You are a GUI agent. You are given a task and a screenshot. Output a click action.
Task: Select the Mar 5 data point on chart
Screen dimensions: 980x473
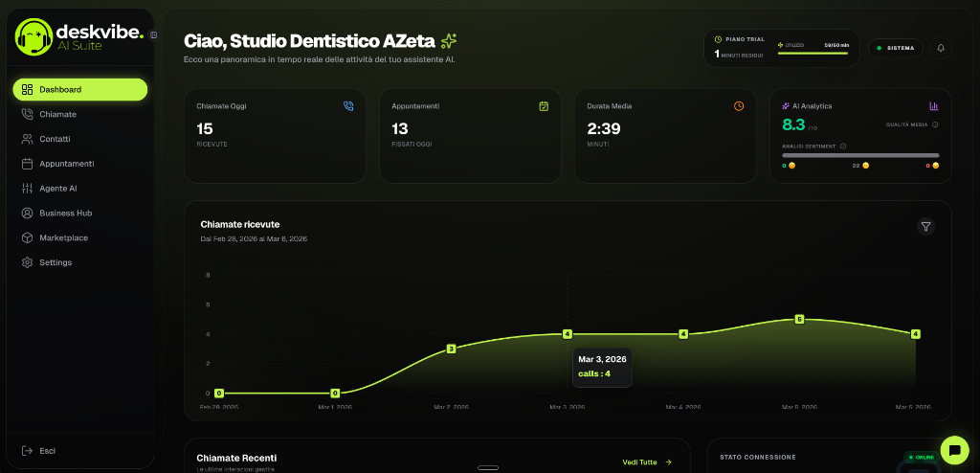pos(799,319)
